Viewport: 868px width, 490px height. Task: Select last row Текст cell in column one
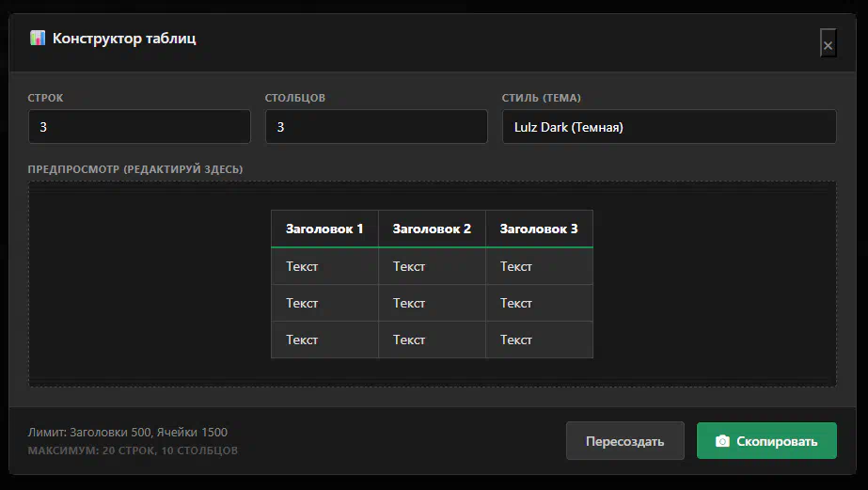pyautogui.click(x=324, y=340)
